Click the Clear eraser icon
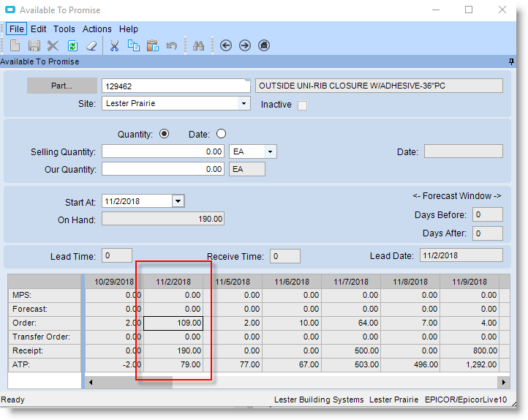528x420 pixels. pos(91,45)
